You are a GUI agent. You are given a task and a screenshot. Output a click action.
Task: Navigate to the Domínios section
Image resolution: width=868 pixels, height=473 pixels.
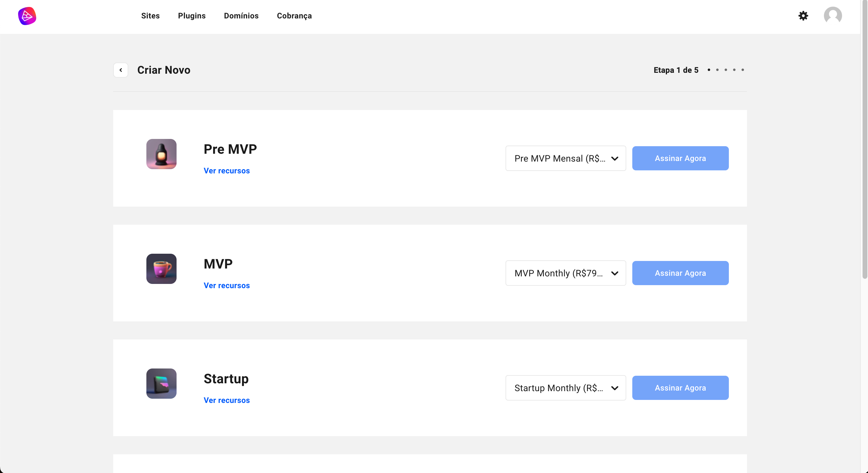point(241,16)
